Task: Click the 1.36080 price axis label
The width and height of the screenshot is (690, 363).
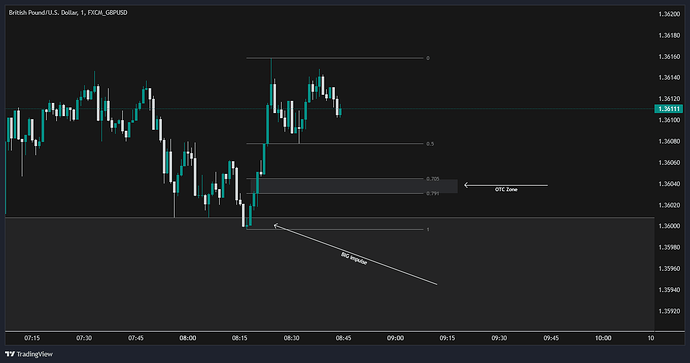Action: [x=669, y=141]
